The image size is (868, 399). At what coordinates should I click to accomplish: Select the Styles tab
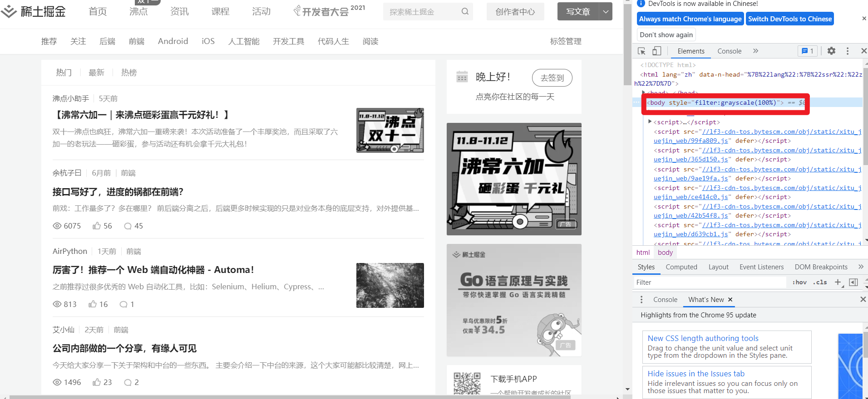point(646,267)
